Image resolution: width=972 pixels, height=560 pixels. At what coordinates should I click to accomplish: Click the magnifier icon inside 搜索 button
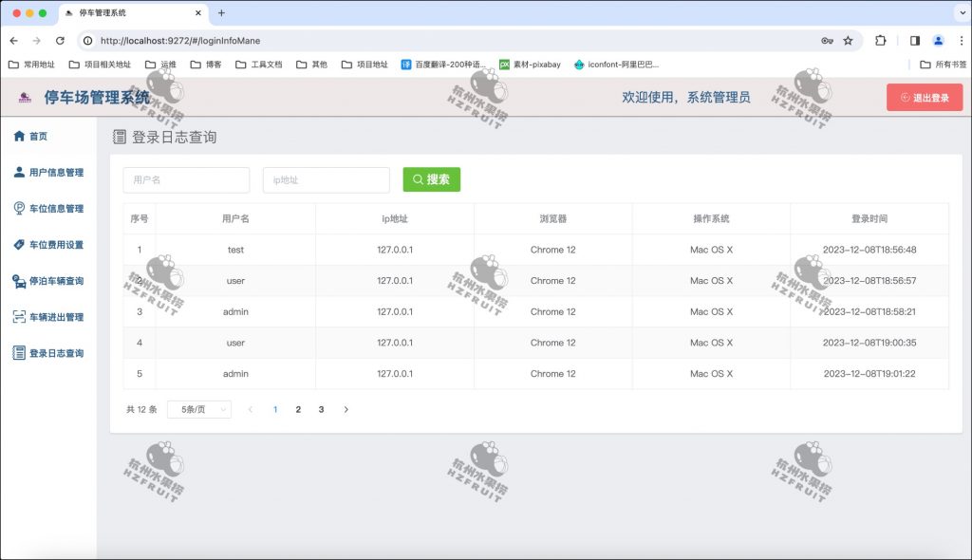(417, 178)
